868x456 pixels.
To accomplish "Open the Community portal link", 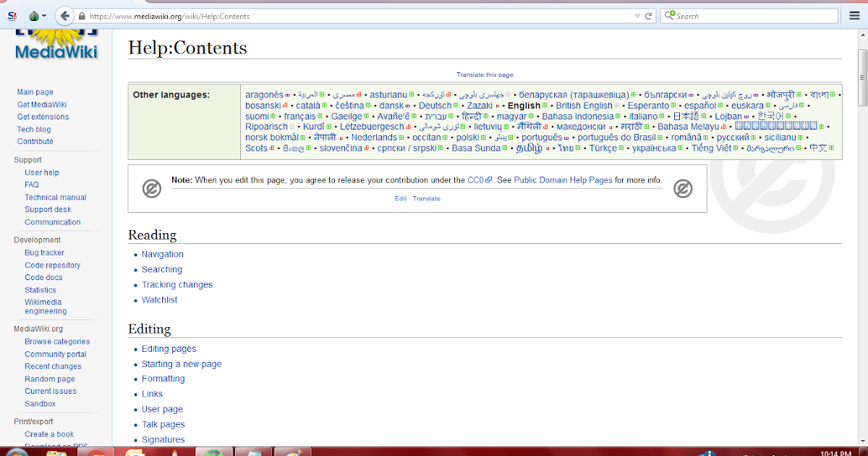I will pos(56,354).
